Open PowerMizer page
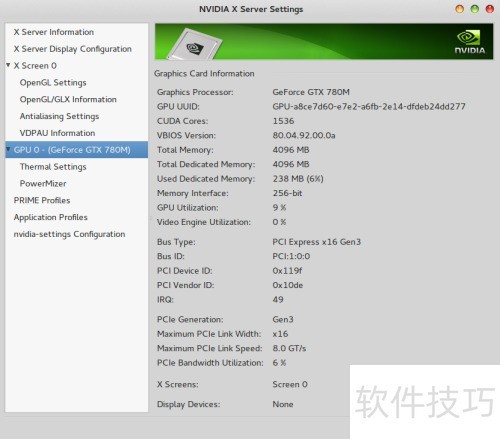The height and width of the screenshot is (439, 500). tap(43, 184)
